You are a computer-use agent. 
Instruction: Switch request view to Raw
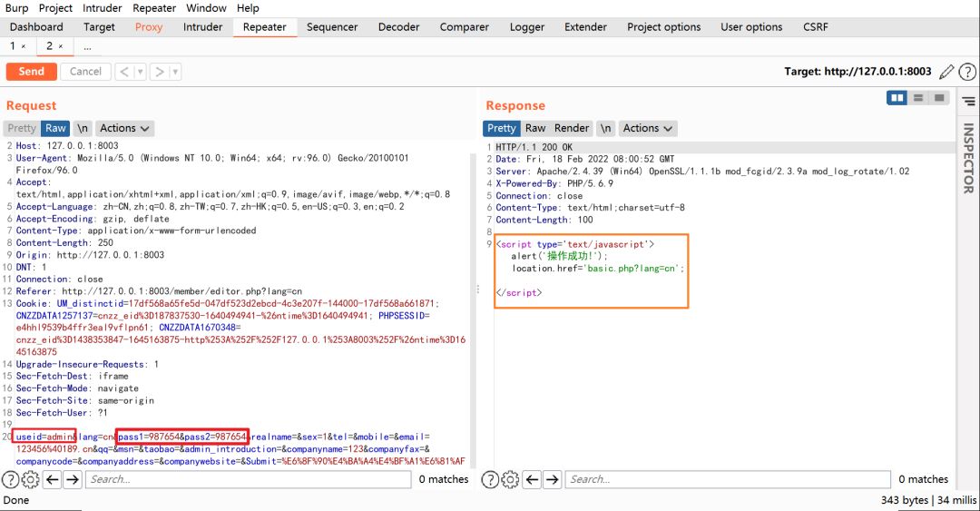55,128
